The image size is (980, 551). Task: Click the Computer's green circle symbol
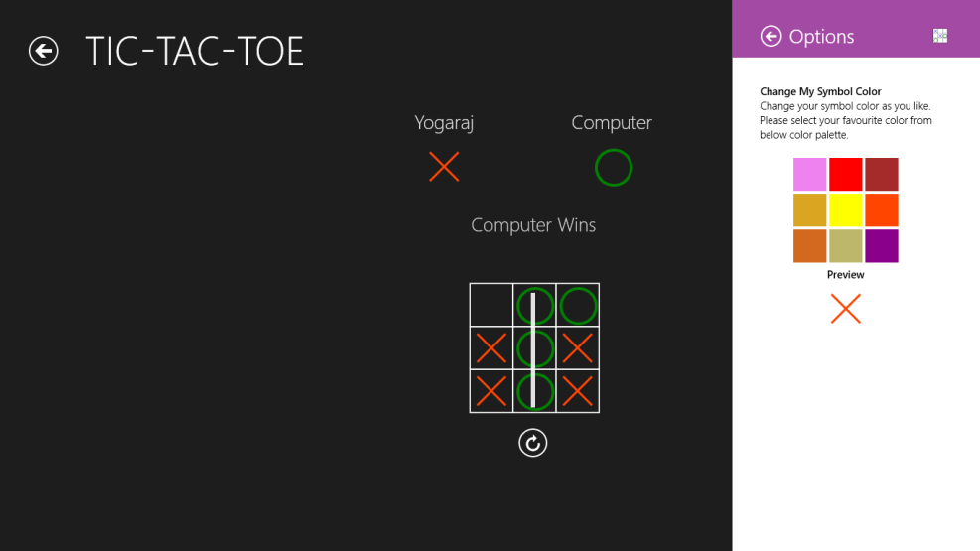click(x=613, y=167)
